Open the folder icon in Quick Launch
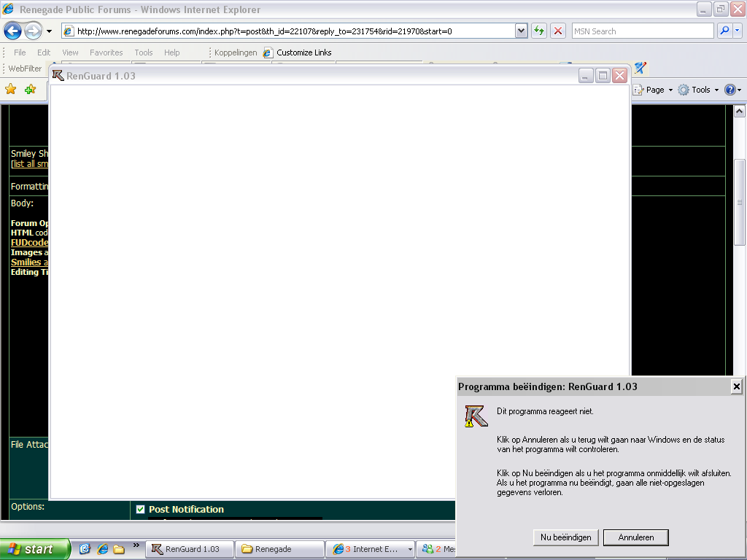This screenshot has height=560, width=747. tap(119, 549)
